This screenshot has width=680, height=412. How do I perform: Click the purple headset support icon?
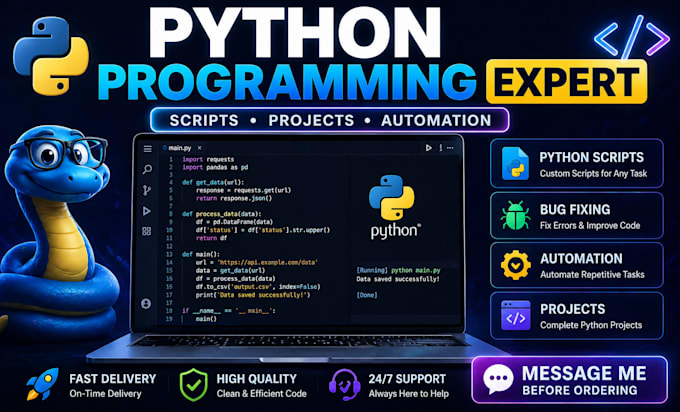click(345, 385)
